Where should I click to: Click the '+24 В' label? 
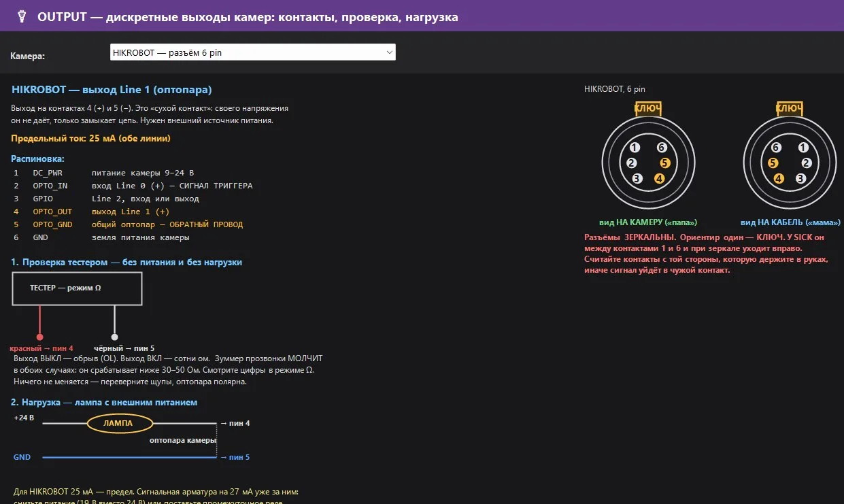point(24,417)
